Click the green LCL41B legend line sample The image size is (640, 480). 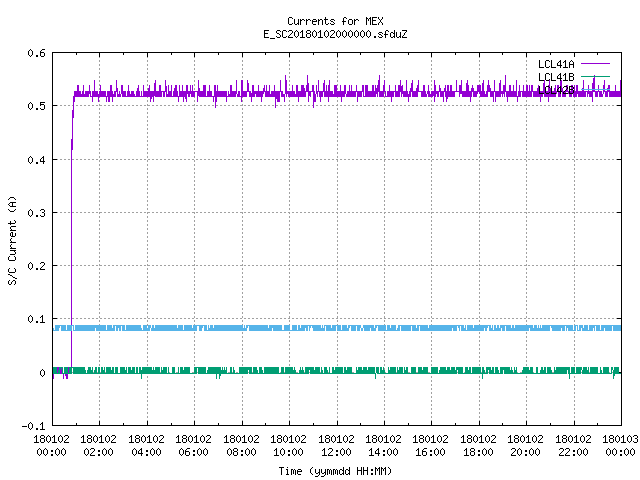click(x=595, y=77)
